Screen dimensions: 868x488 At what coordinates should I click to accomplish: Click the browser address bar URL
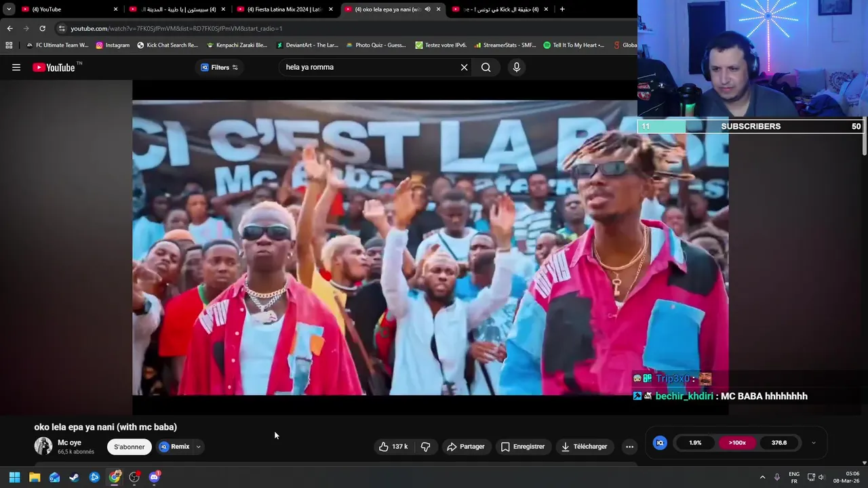[x=176, y=28]
